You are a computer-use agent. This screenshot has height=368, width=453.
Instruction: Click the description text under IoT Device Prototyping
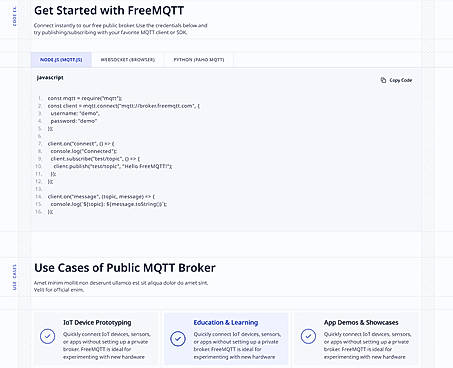click(x=107, y=346)
